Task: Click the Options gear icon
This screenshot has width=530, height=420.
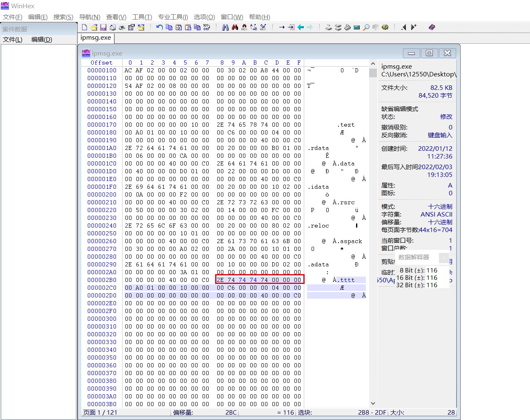Action: click(385, 27)
